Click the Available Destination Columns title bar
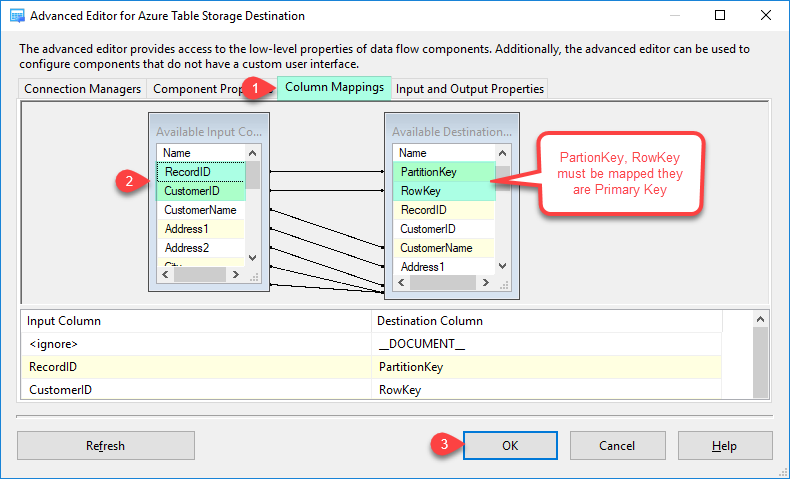This screenshot has height=479, width=790. tap(451, 131)
